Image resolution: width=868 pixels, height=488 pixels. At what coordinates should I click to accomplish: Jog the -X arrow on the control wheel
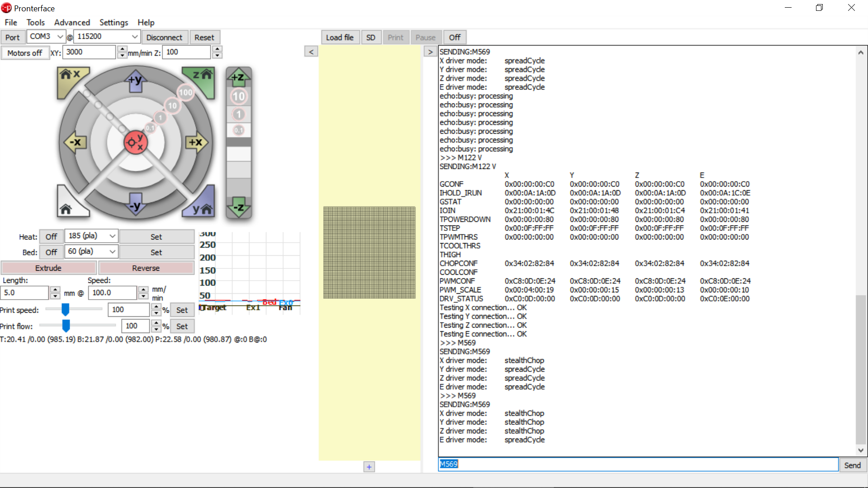pyautogui.click(x=75, y=142)
